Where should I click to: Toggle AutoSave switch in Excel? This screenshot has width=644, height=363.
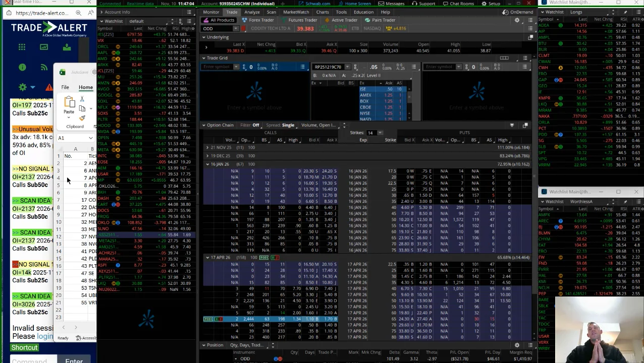click(x=93, y=72)
